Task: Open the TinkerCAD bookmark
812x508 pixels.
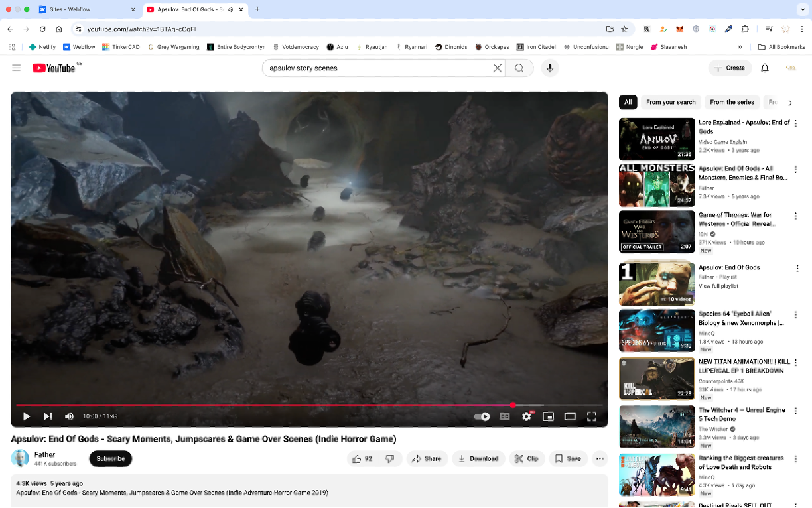Action: [x=121, y=47]
